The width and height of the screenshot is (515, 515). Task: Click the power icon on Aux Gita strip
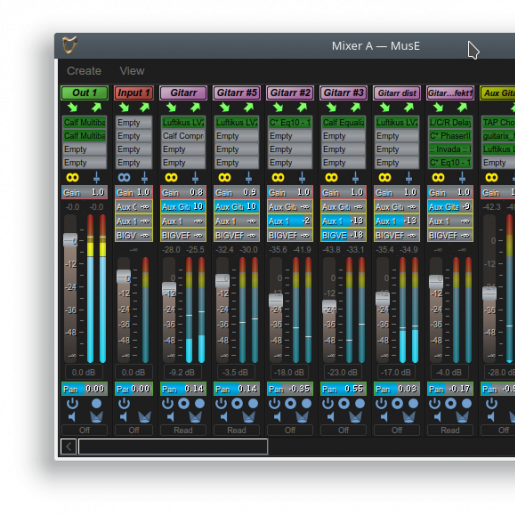491,403
